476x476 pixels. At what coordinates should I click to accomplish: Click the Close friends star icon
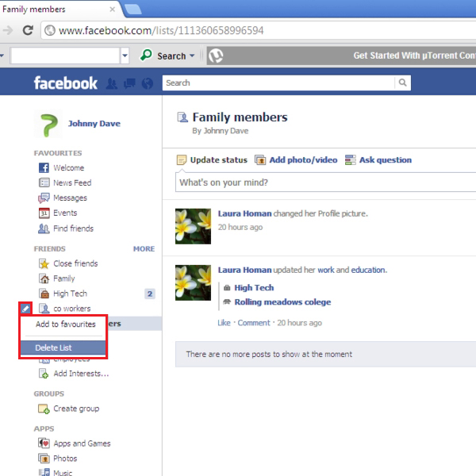pyautogui.click(x=44, y=263)
